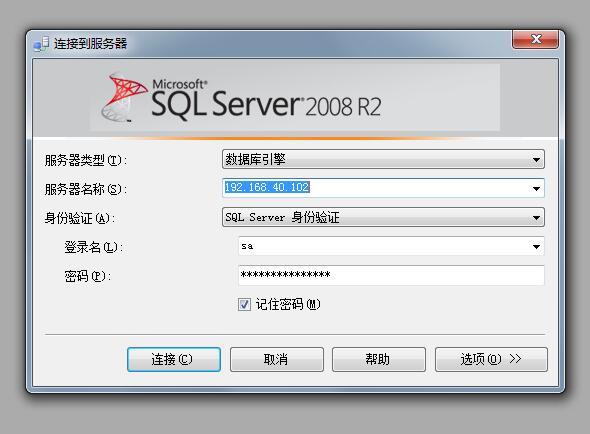
Task: Toggle the 记住密码 checkbox
Action: pos(244,304)
